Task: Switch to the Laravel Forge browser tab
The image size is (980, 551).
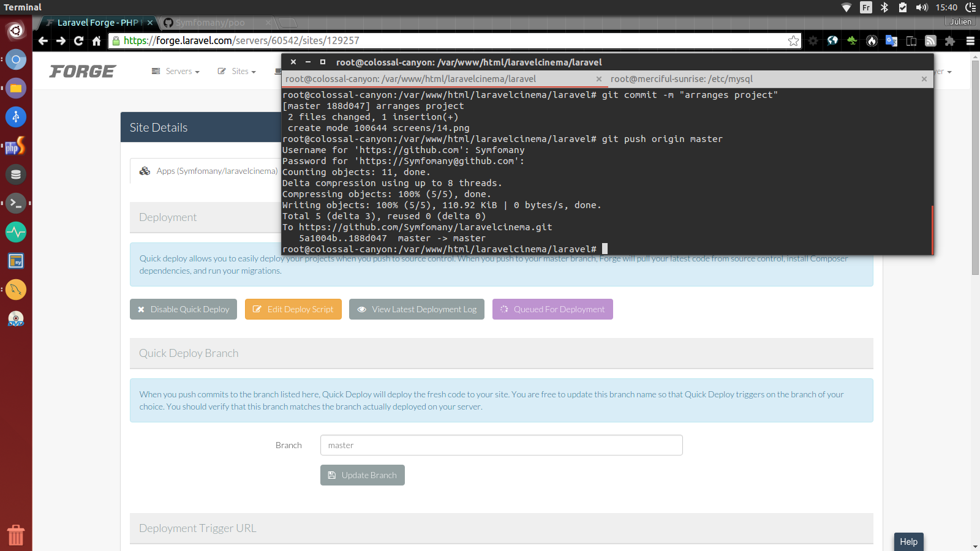Action: [x=98, y=23]
